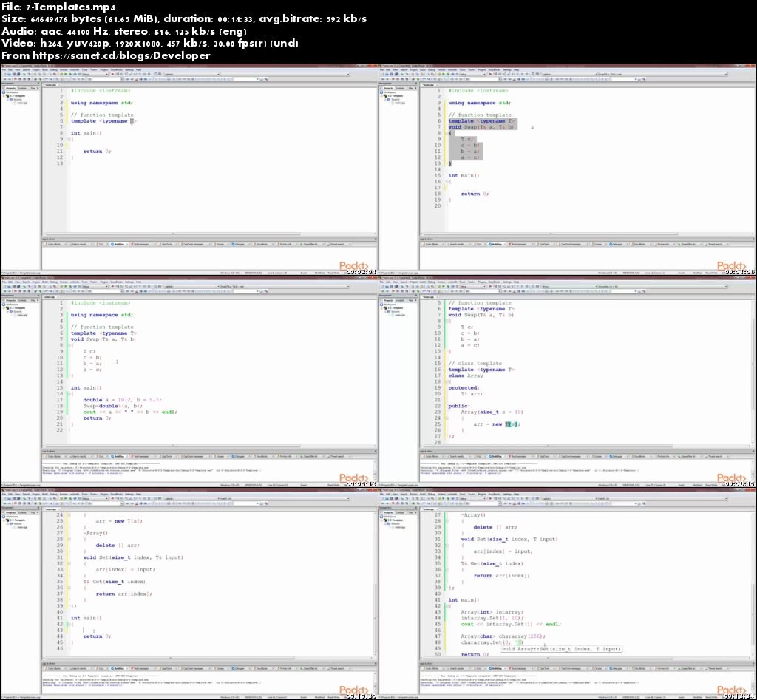Viewport: 757px width, 700px height.
Task: Open the Projects tab in first frame's Management panel
Action: pos(10,88)
